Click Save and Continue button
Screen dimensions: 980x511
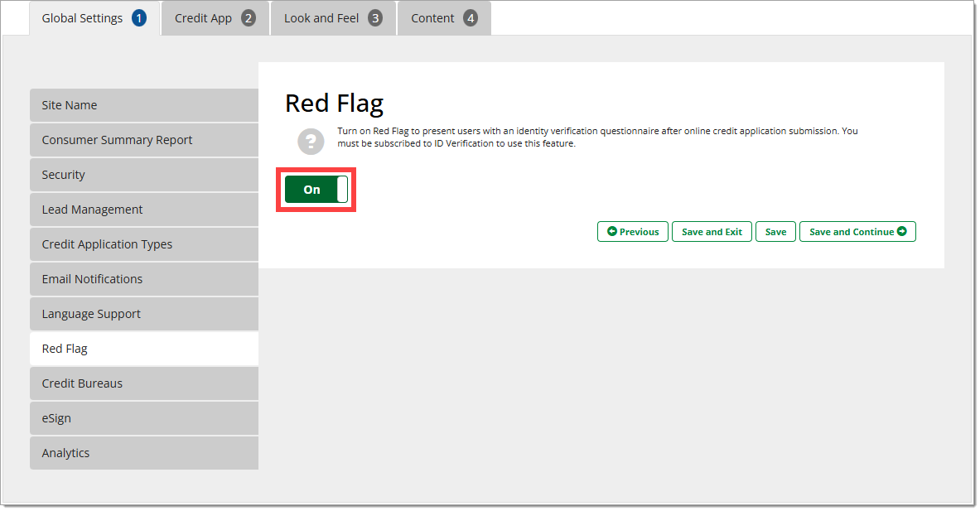click(857, 232)
